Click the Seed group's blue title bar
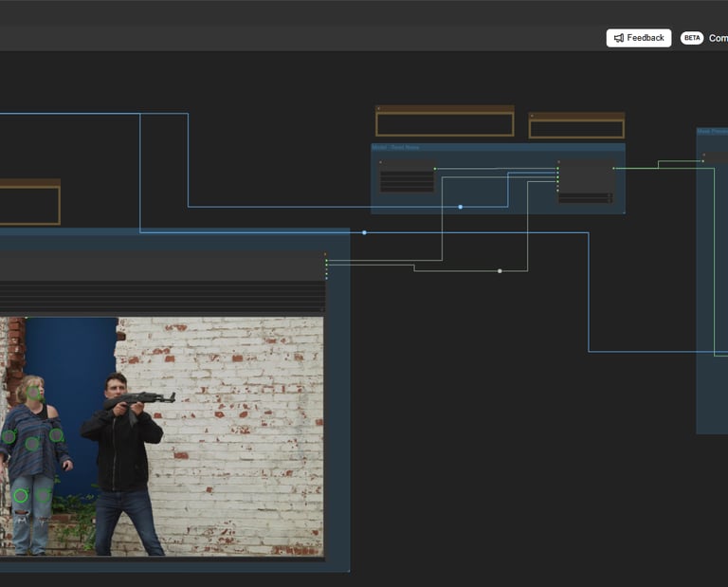 498,147
